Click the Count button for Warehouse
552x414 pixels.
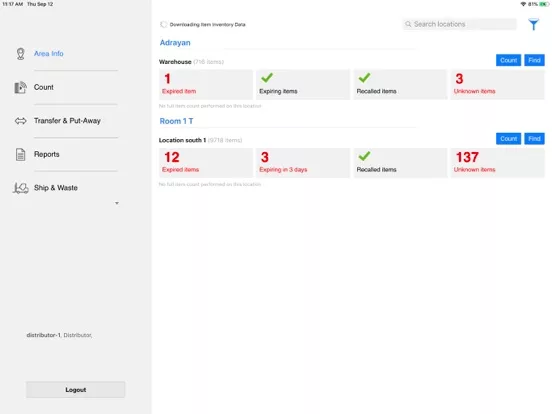pyautogui.click(x=508, y=60)
